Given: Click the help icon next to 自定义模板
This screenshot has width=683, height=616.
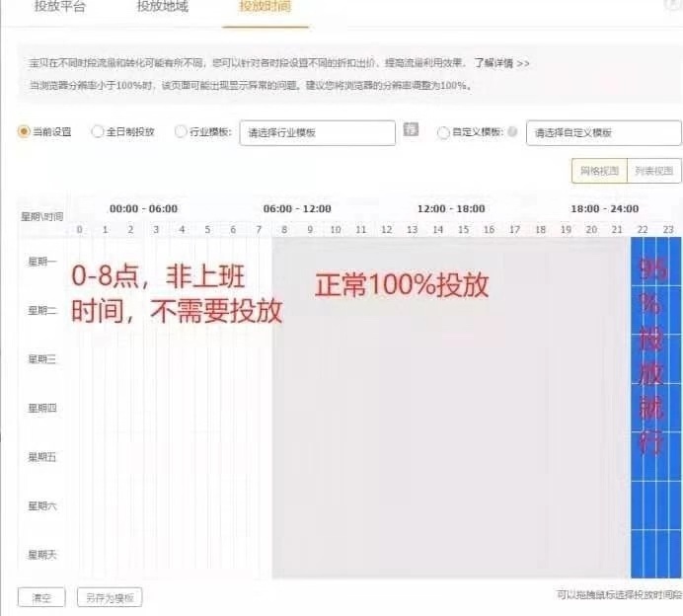Looking at the screenshot, I should coord(512,131).
